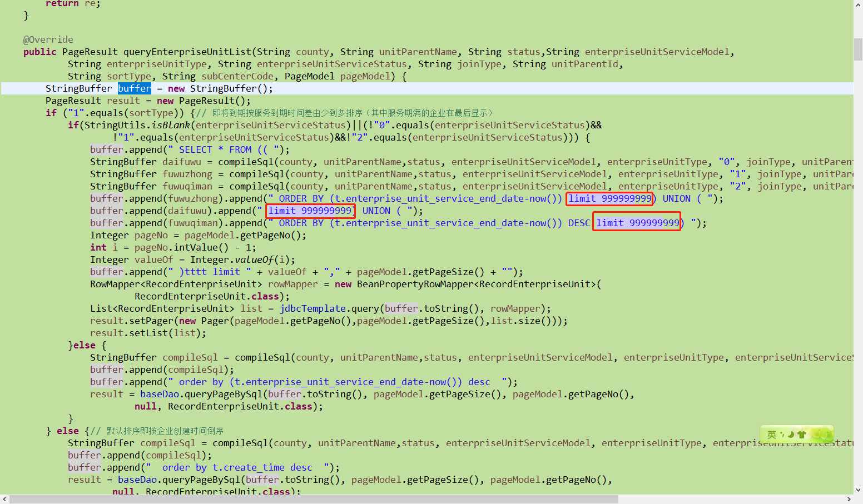Open IME skin (shirt) icon
863x504 pixels.
click(x=801, y=435)
